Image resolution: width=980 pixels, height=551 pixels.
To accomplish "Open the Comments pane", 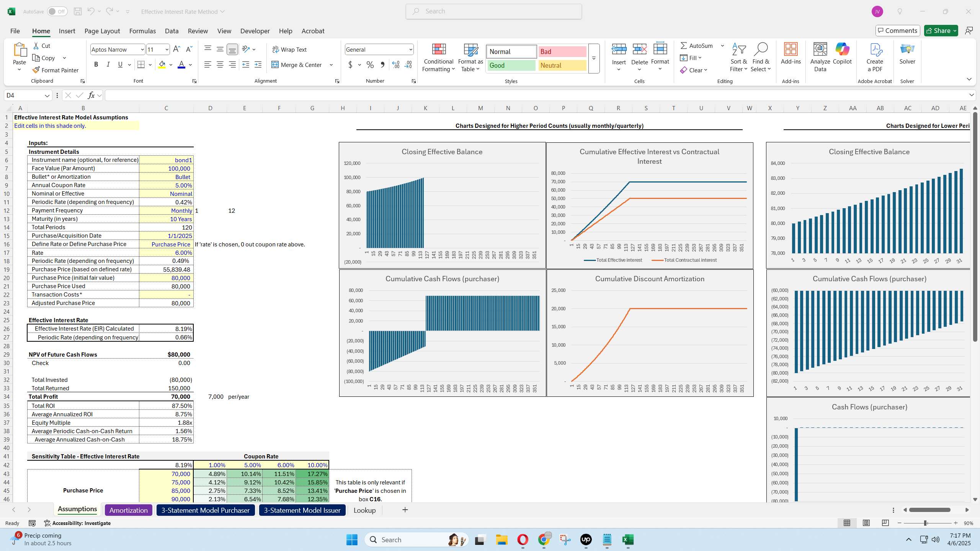I will (x=897, y=30).
